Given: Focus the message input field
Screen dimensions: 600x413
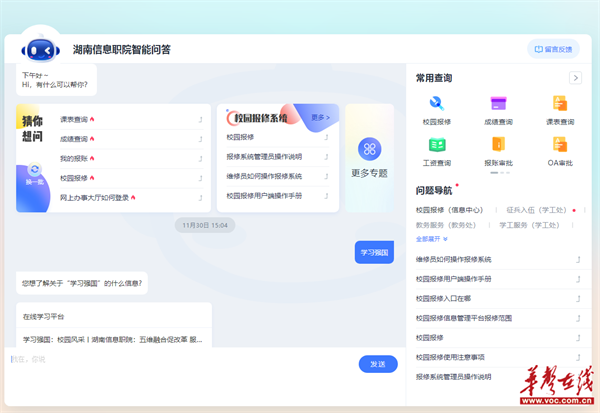Looking at the screenshot, I should (x=182, y=360).
